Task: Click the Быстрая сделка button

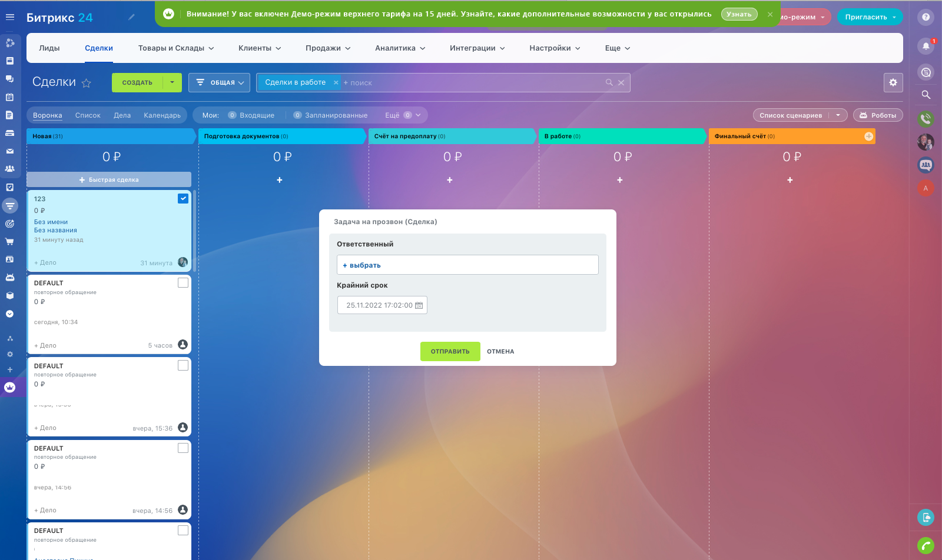Action: click(109, 179)
